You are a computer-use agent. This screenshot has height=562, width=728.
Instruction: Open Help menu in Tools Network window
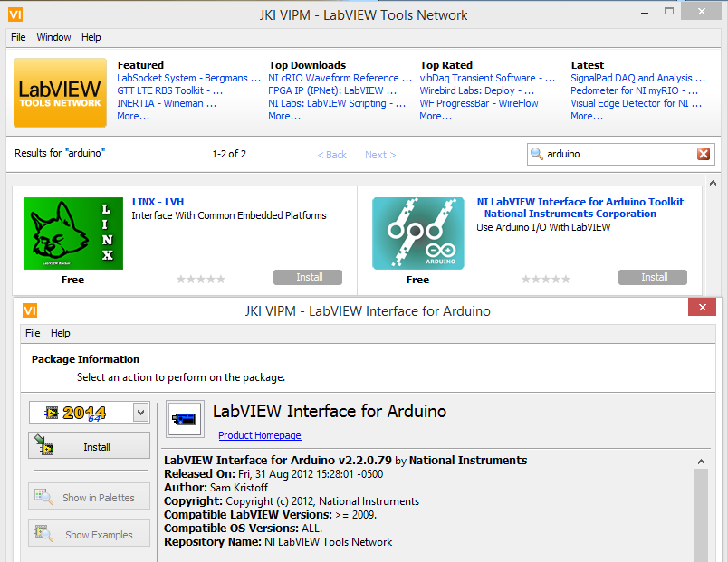click(x=91, y=37)
